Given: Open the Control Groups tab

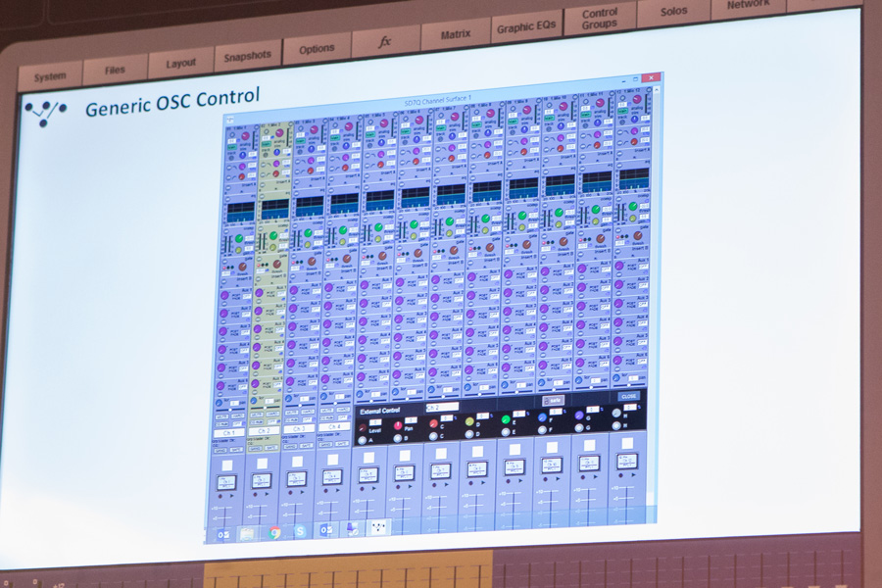Looking at the screenshot, I should click(600, 19).
